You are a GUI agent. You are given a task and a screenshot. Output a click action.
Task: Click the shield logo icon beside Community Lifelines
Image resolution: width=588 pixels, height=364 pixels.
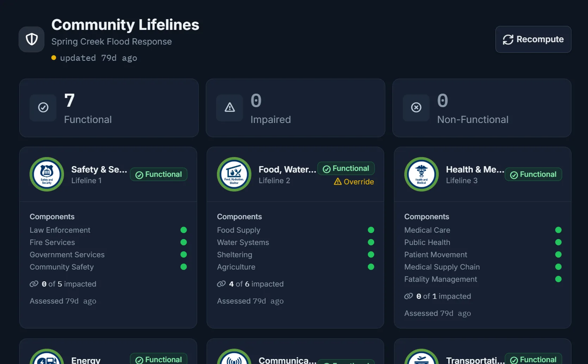tap(32, 39)
